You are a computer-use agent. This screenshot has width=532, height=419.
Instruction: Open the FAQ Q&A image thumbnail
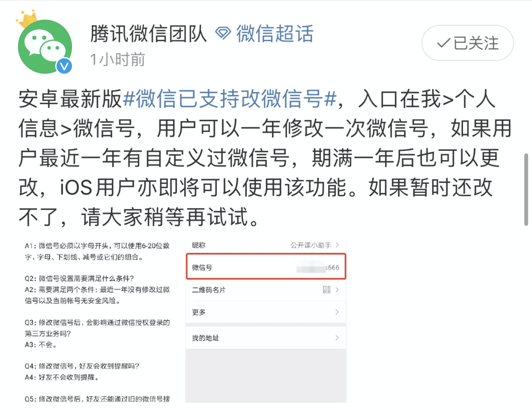coord(97,321)
